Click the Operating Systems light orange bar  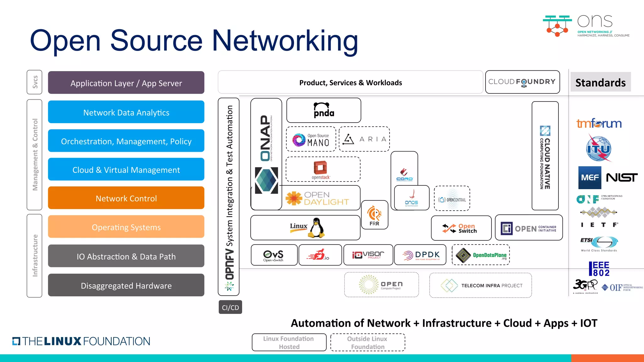[126, 227]
